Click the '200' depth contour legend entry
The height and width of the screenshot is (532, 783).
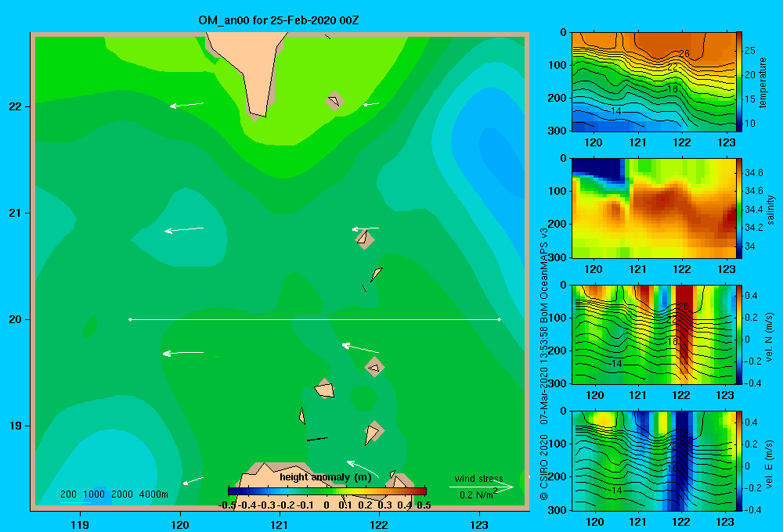point(68,494)
